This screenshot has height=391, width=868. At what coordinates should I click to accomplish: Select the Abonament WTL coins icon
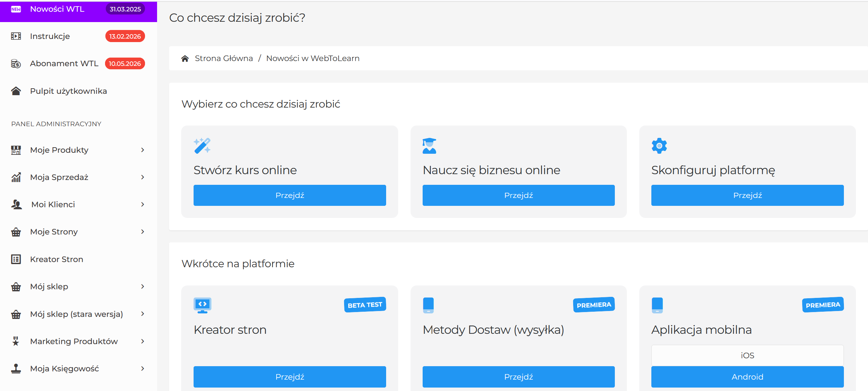(16, 63)
